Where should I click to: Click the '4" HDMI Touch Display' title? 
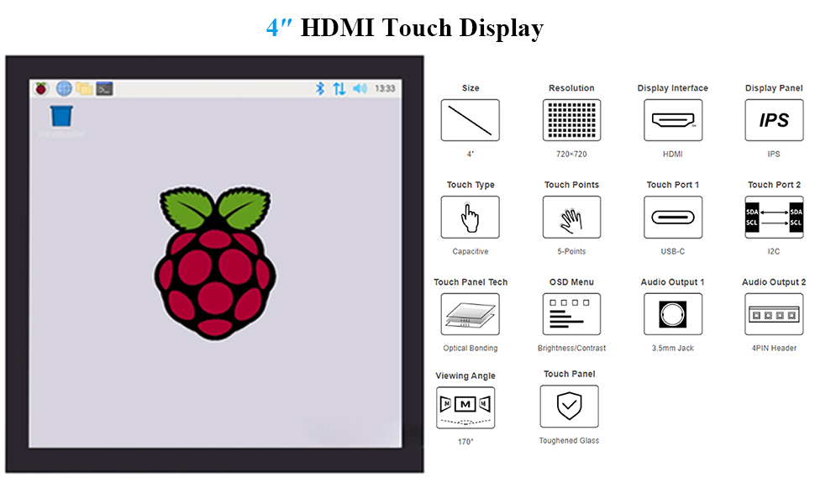405,28
